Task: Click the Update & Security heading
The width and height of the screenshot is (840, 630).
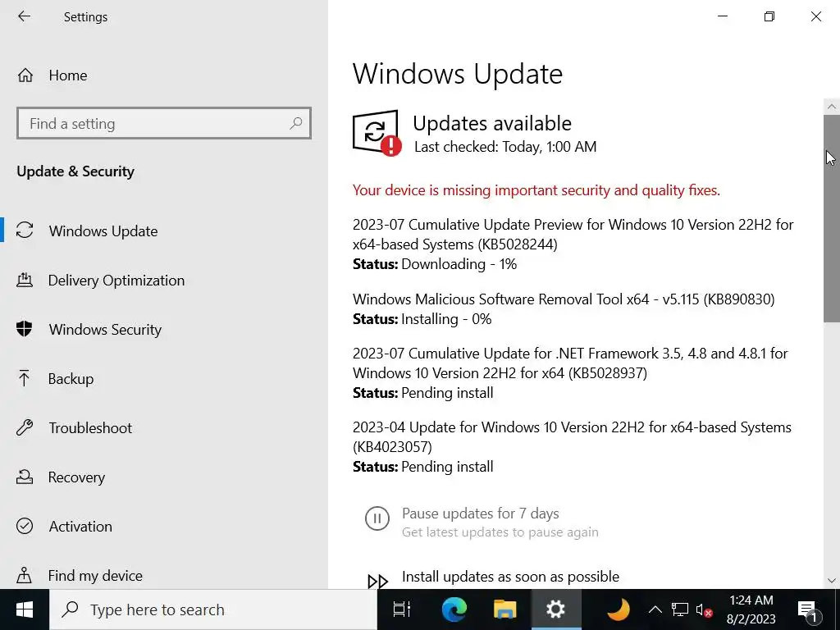Action: coord(75,171)
